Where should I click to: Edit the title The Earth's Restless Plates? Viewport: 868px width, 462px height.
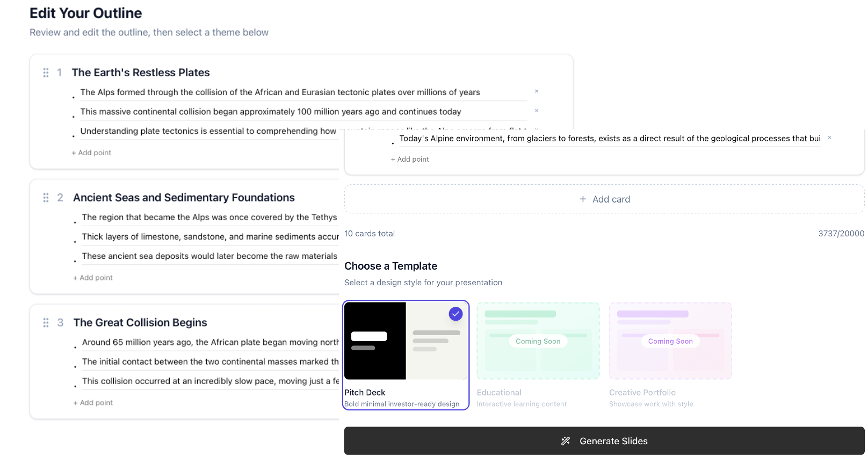click(x=141, y=73)
